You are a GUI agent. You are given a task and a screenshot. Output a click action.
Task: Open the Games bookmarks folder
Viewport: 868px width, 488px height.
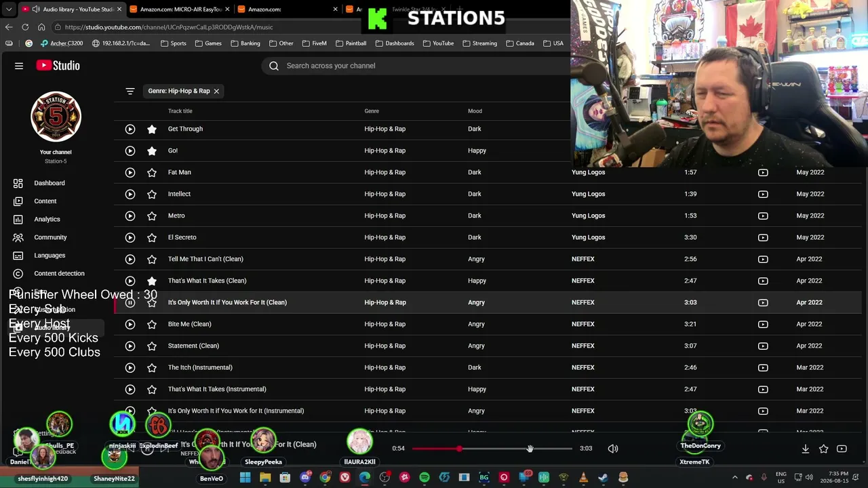[208, 43]
